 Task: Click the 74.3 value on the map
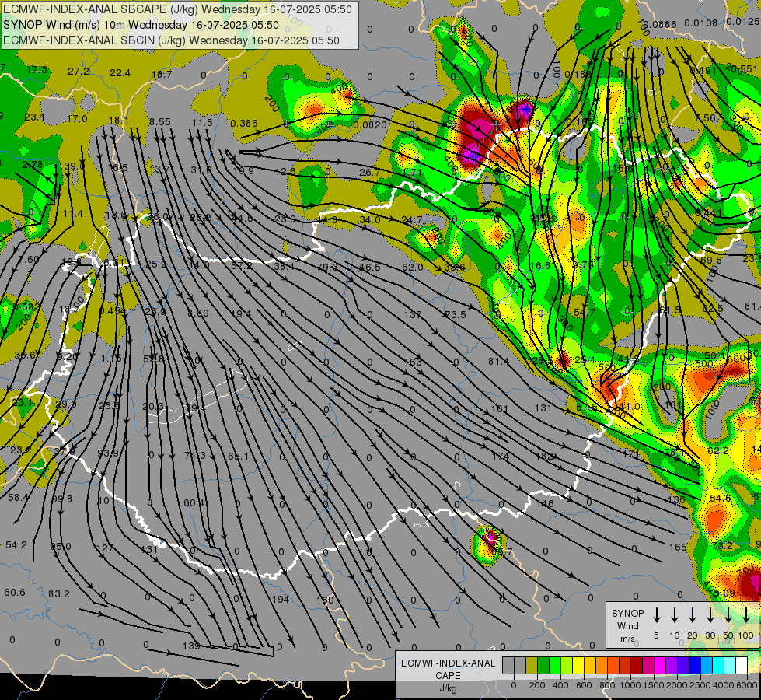[x=194, y=455]
